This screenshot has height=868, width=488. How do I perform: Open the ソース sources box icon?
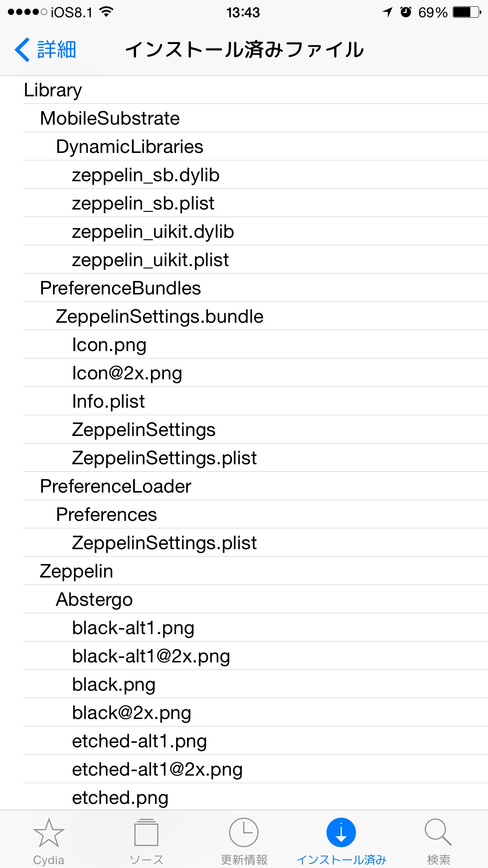pos(146,832)
